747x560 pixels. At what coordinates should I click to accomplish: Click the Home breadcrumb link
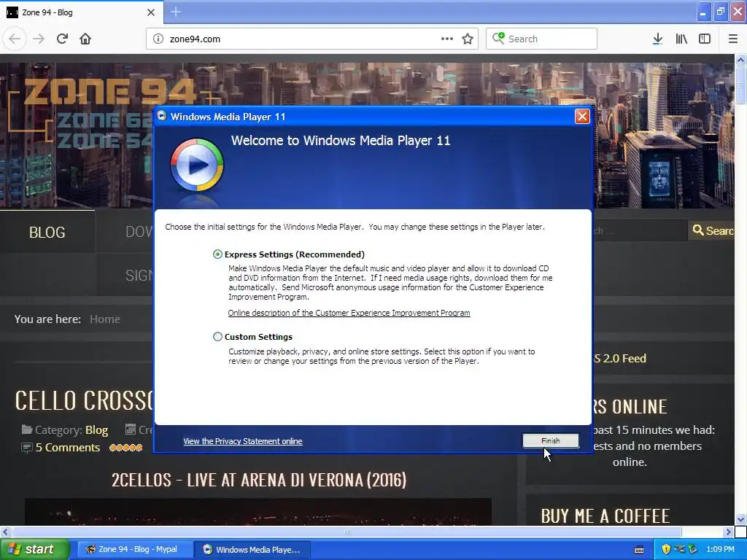(x=105, y=319)
